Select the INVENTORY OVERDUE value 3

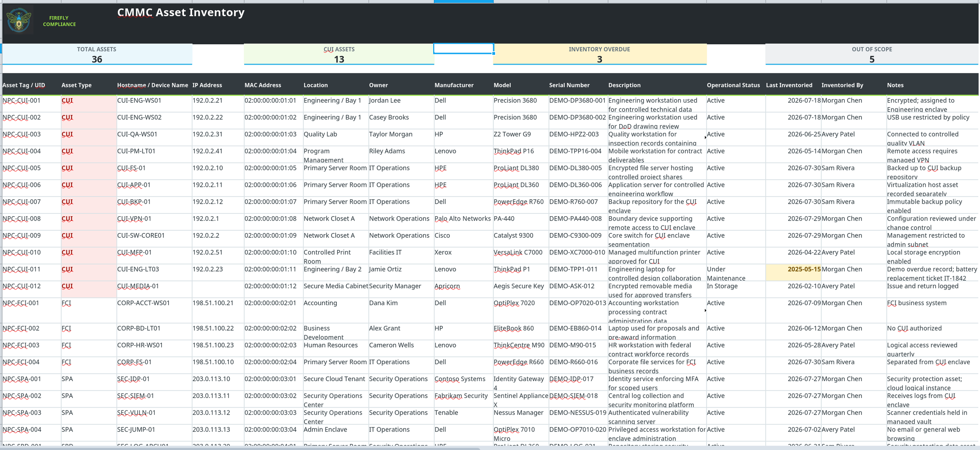click(599, 59)
